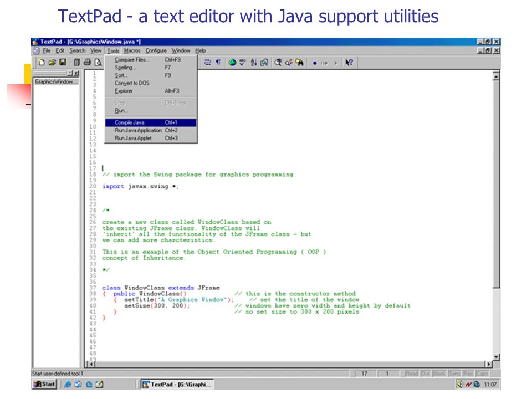Click the Record macro dot icon
This screenshot has height=399, width=532.
(x=315, y=63)
